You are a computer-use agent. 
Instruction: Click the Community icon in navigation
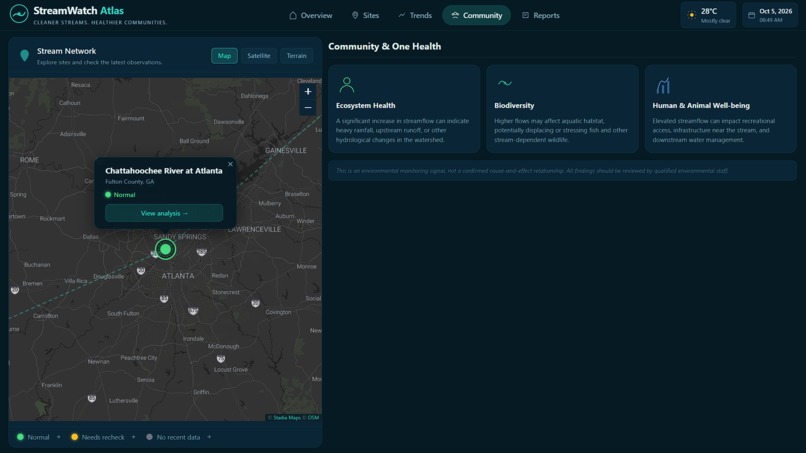pos(455,15)
